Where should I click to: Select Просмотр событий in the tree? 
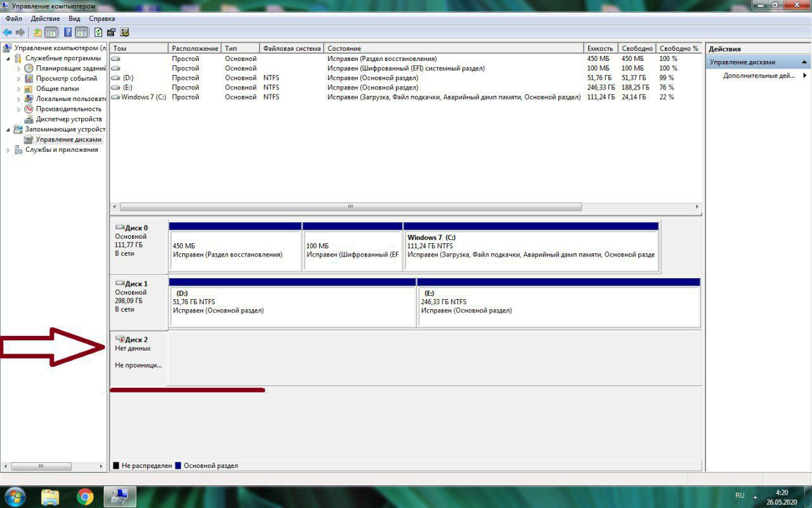click(x=66, y=78)
